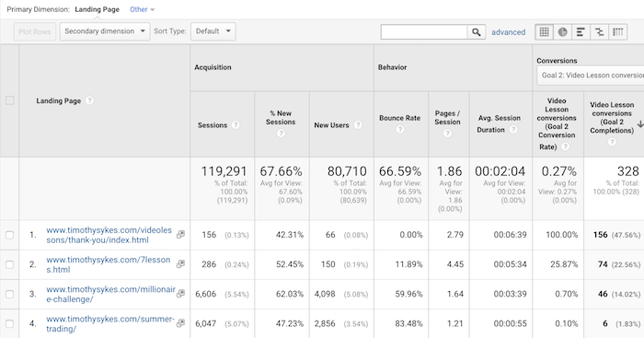The width and height of the screenshot is (644, 338).
Task: Switch to the data table view icon
Action: [545, 31]
